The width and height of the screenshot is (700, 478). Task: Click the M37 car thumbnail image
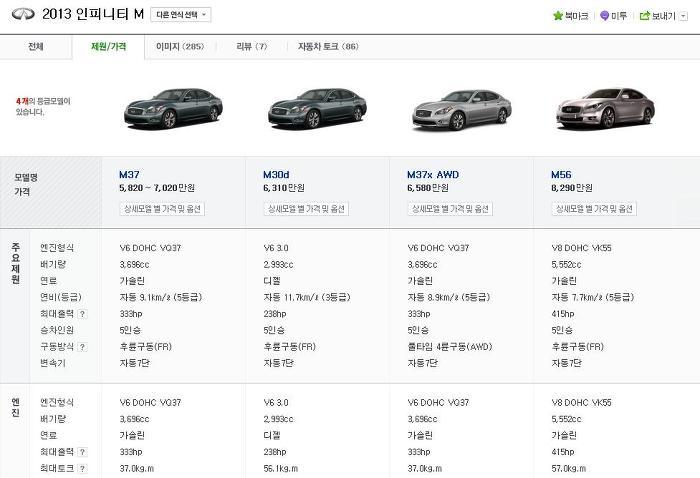pos(173,108)
